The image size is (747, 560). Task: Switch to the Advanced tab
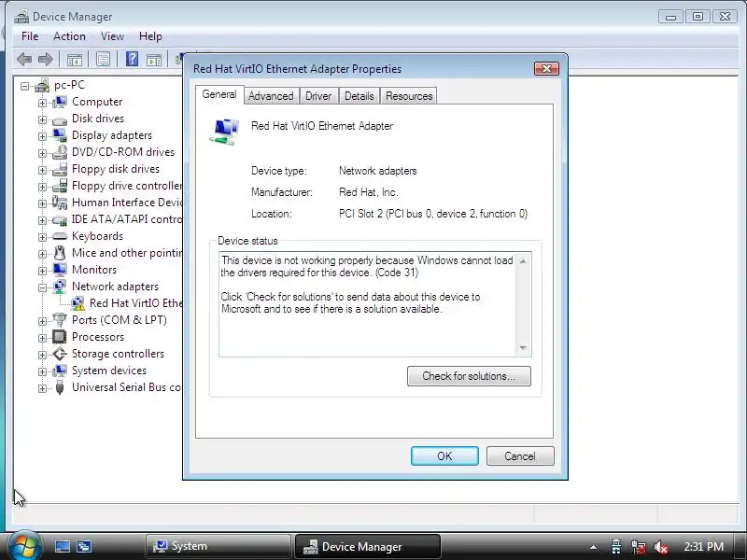tap(271, 96)
